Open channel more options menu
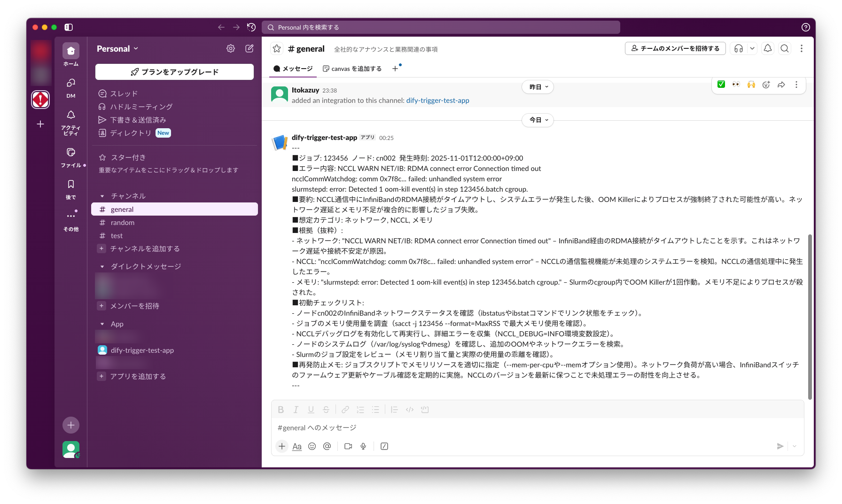This screenshot has width=842, height=504. coord(802,48)
